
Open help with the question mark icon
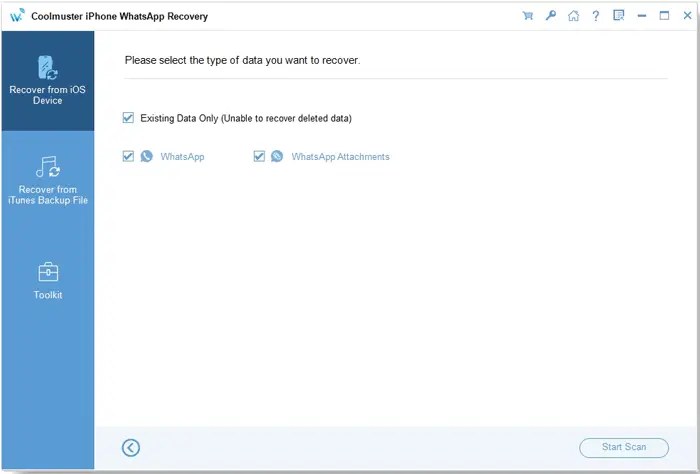tap(596, 16)
